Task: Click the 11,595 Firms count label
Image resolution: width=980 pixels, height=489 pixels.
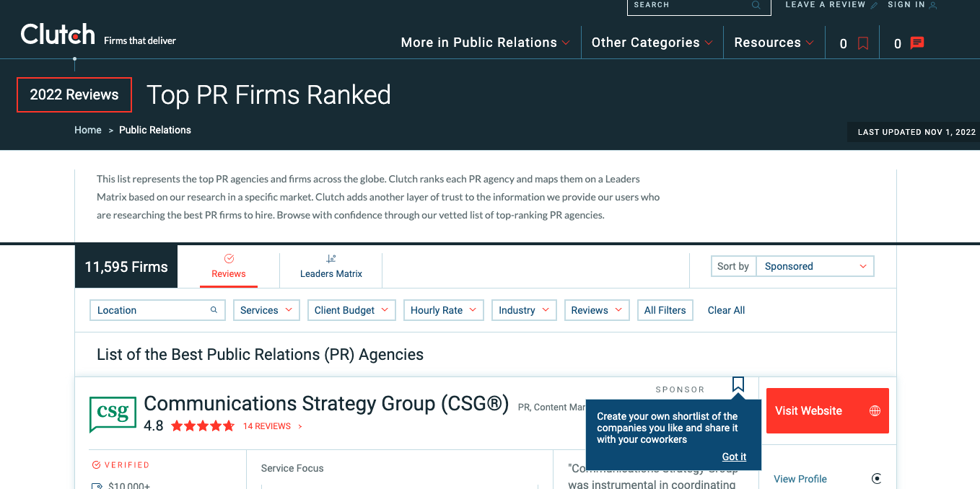Action: coord(126,267)
